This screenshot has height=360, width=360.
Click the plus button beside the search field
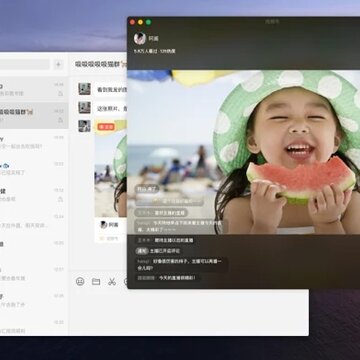point(59,64)
